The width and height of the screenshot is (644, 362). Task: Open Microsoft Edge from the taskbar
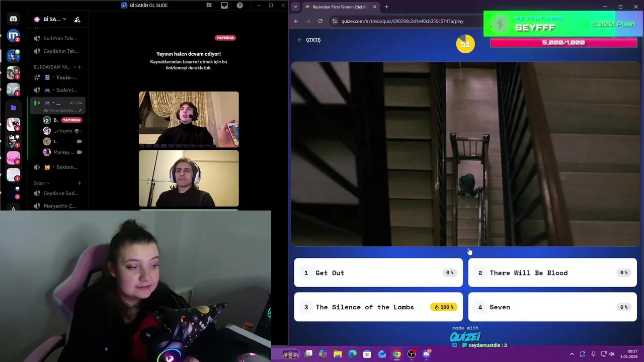(353, 354)
